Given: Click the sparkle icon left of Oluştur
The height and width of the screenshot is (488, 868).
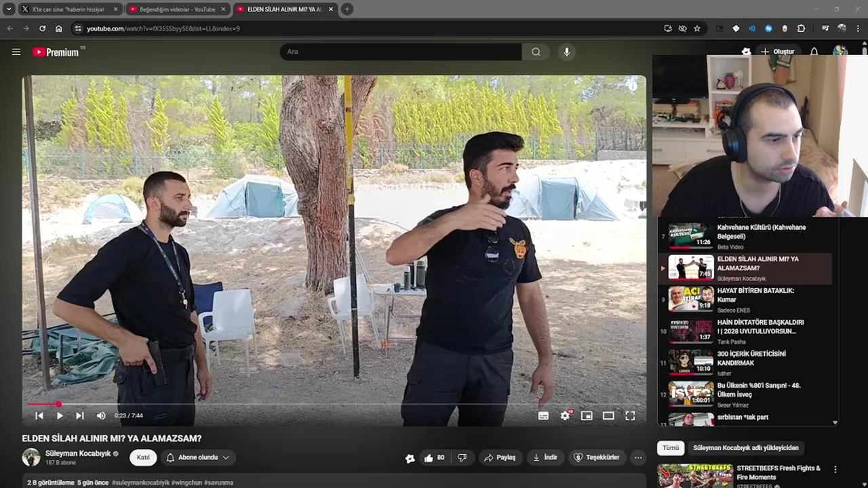Looking at the screenshot, I should [746, 52].
